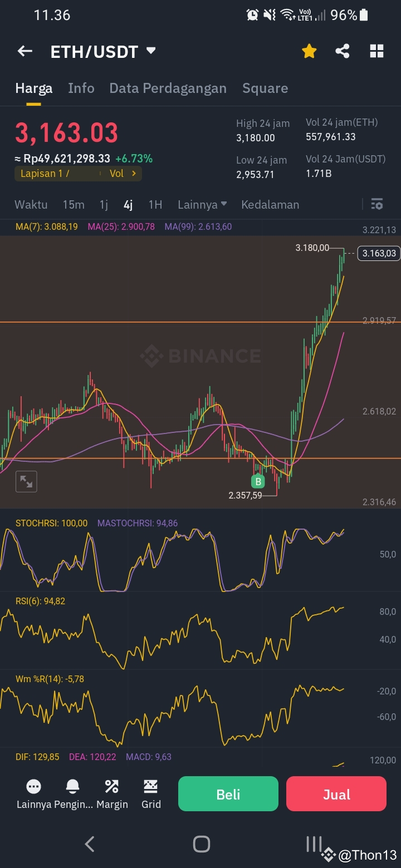Screen dimensions: 401x868
Task: Expand the Lainnya timeframe dropdown
Action: 202,204
